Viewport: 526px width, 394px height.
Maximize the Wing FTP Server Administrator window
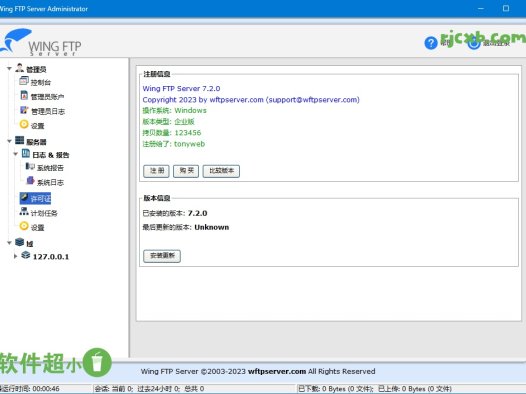pos(506,8)
